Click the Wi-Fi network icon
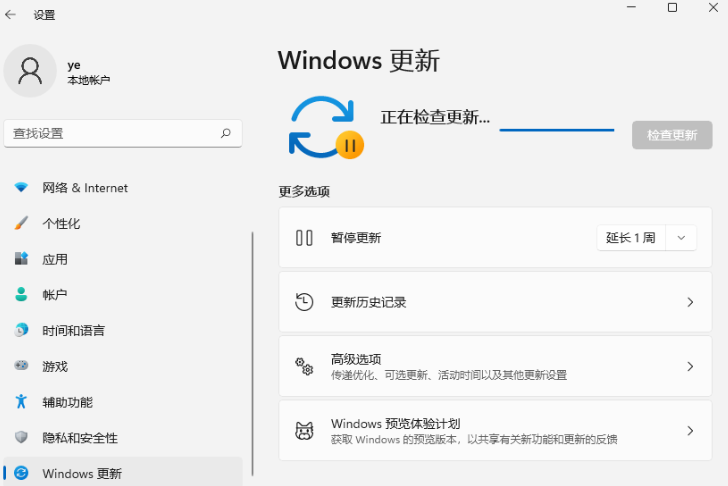728x486 pixels. [21, 188]
